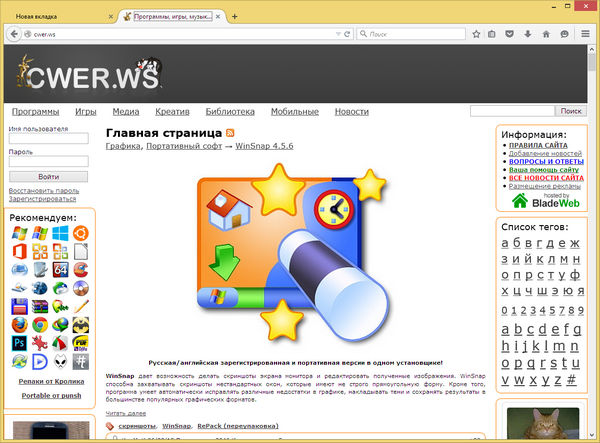Open the Библиотека navigation menu
The height and width of the screenshot is (443, 600).
(230, 112)
